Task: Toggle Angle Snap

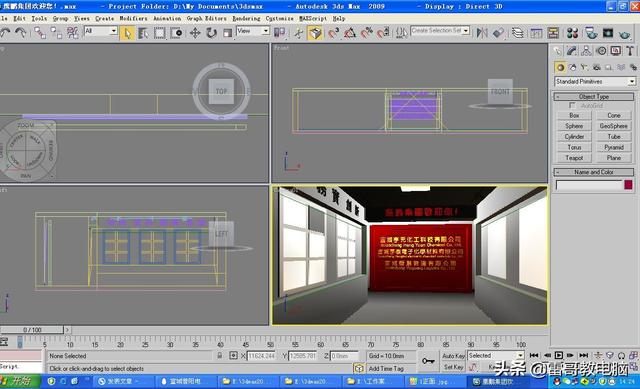Action: (x=350, y=33)
